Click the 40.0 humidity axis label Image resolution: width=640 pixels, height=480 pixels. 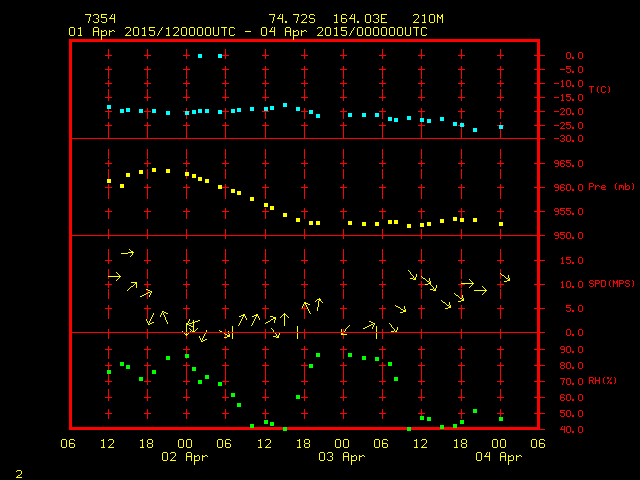tap(571, 430)
